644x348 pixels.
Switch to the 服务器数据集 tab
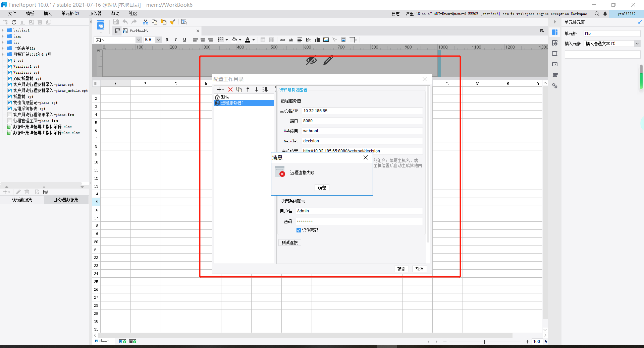coord(66,200)
